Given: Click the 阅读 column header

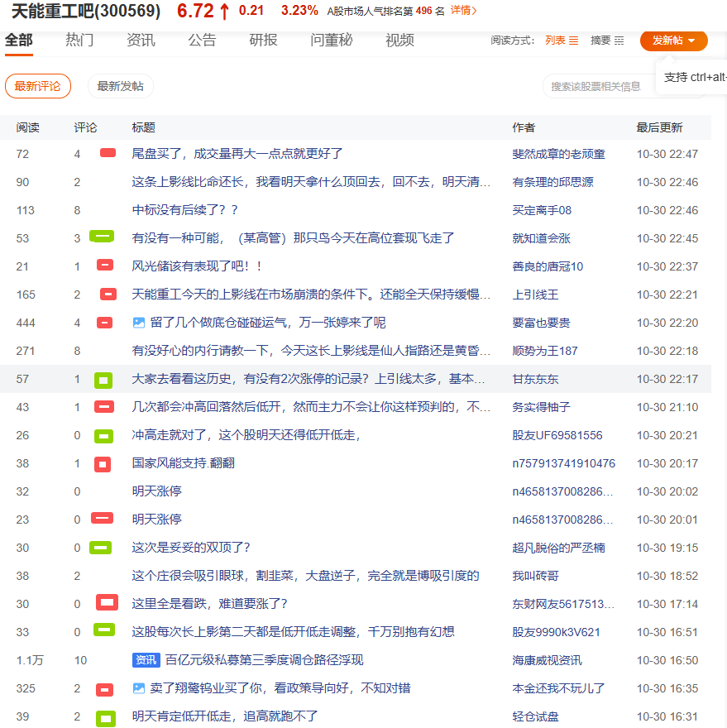Looking at the screenshot, I should [x=27, y=127].
